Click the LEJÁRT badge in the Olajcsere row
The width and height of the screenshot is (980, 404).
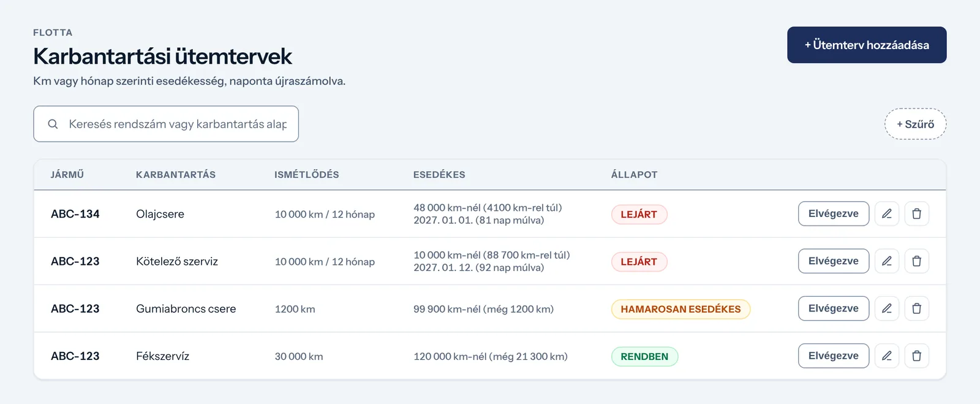[639, 215]
